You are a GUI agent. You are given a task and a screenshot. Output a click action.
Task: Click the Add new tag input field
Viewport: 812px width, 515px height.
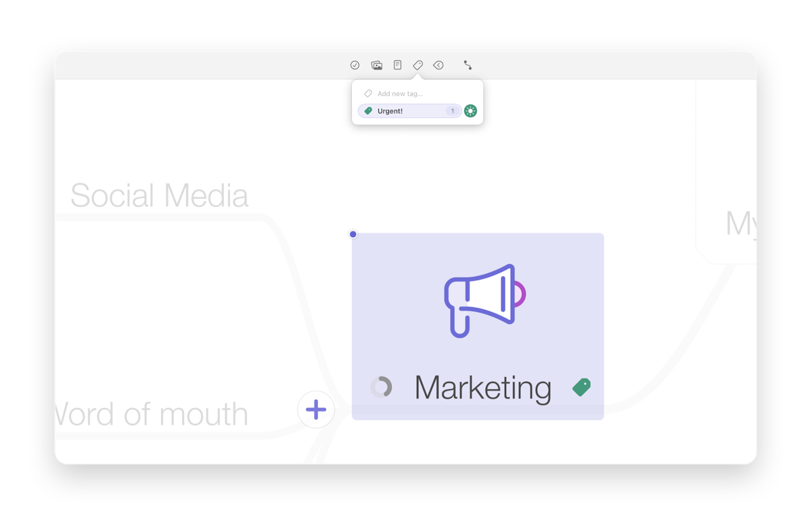click(x=406, y=93)
